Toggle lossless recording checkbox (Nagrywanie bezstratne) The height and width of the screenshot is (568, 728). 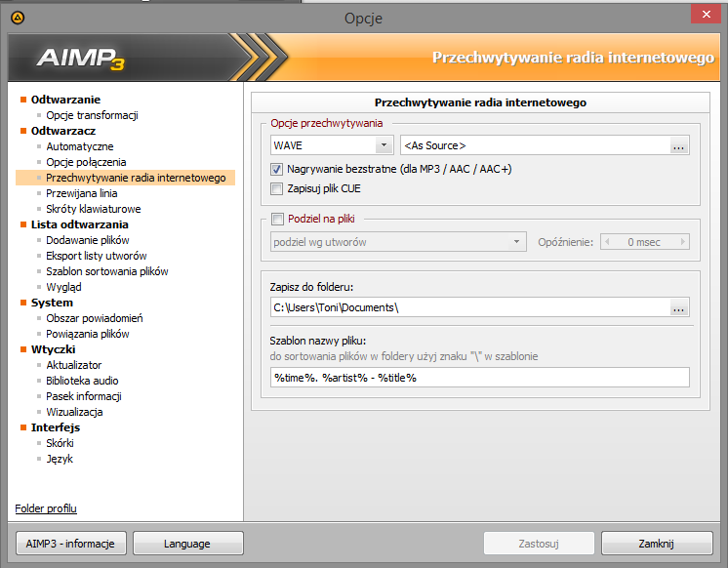(x=277, y=169)
